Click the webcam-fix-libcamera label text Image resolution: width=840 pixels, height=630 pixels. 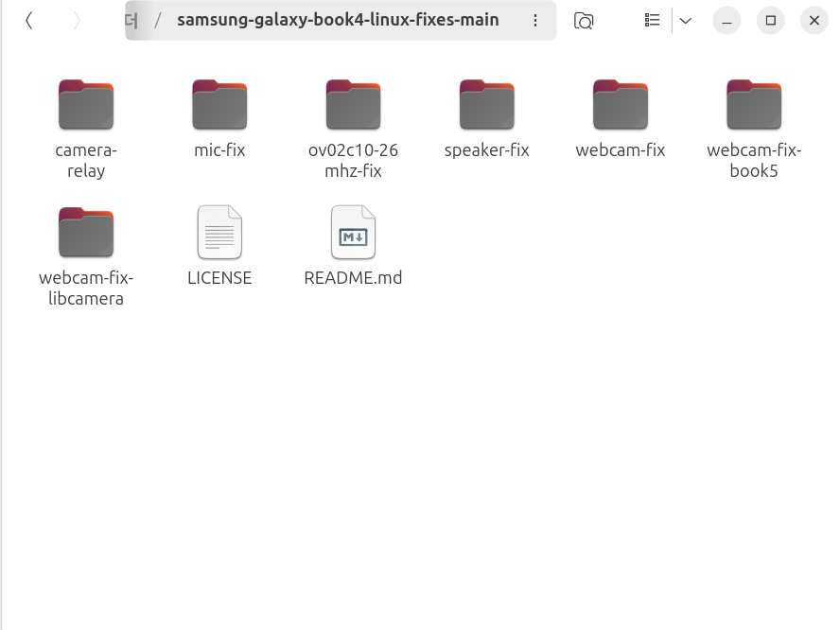pyautogui.click(x=86, y=288)
